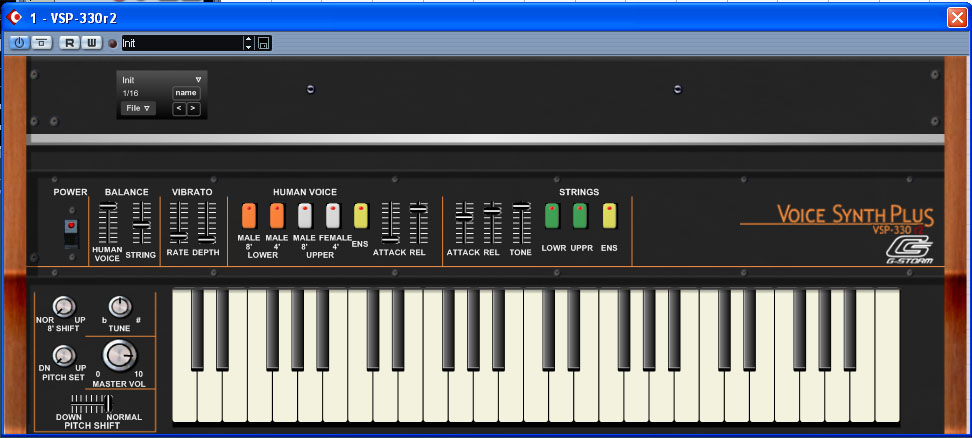Open the host preset name field 'Init'
Screen dimensions: 972x438
pyautogui.click(x=182, y=43)
